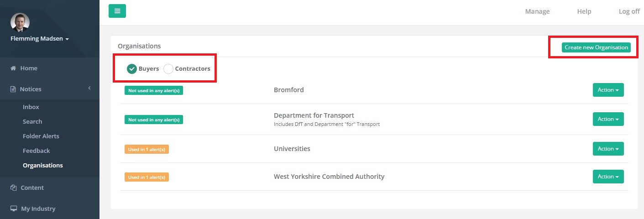The width and height of the screenshot is (644, 219).
Task: Select the Buyers radio option
Action: click(132, 69)
